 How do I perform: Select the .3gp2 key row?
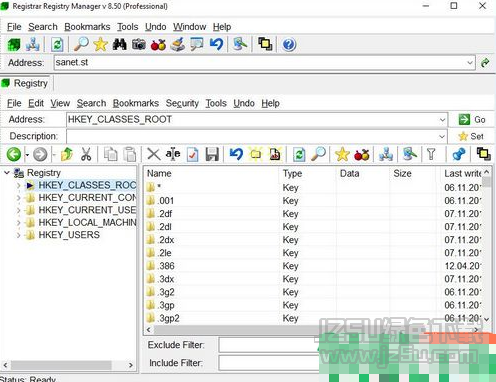tap(313, 318)
